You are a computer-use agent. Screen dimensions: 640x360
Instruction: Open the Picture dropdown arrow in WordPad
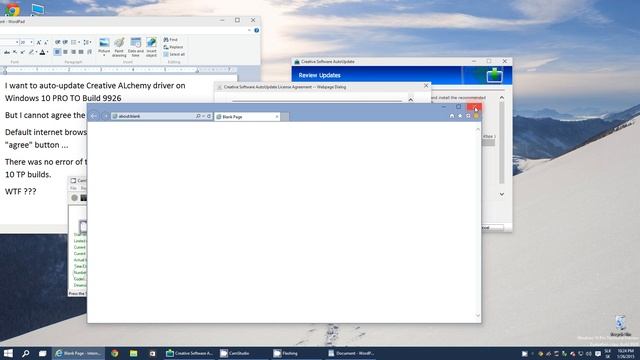coord(104,55)
